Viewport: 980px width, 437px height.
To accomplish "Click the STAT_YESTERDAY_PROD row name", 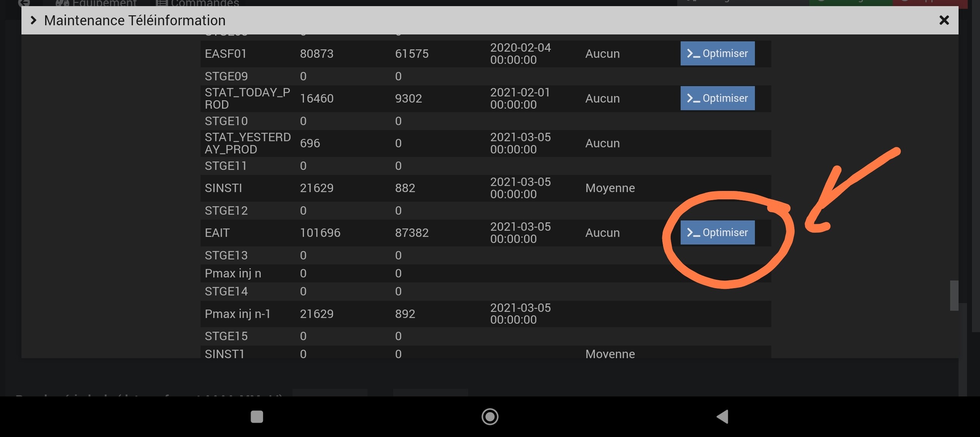I will click(x=247, y=143).
